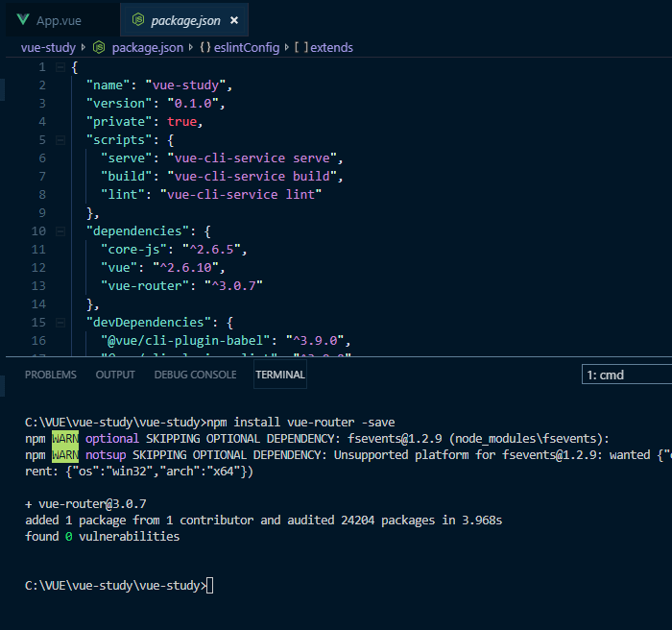Click the "0.1.0" version value
This screenshot has width=672, height=630.
[193, 104]
